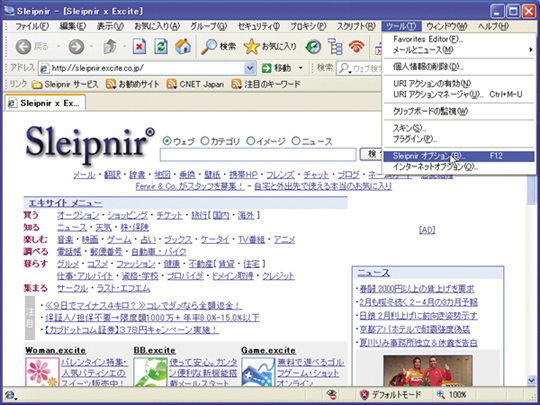Click the デフォルトモード shield icon
The width and height of the screenshot is (540, 405).
pos(364,395)
